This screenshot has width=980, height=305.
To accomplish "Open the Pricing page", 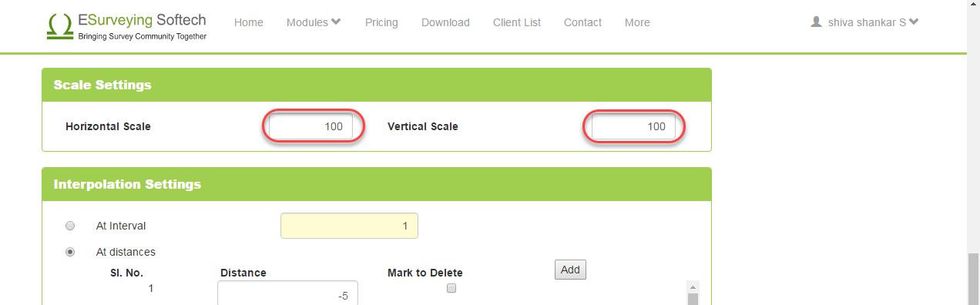I will [381, 22].
